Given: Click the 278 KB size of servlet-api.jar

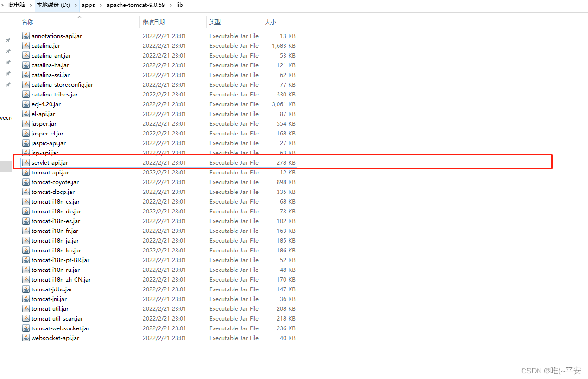Looking at the screenshot, I should [286, 163].
